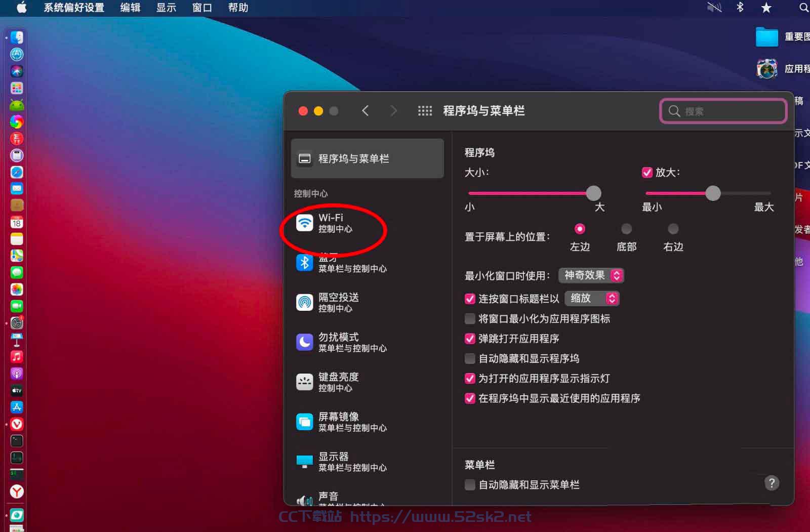This screenshot has width=810, height=532.
Task: Open the green Android robot dock app
Action: (17, 105)
